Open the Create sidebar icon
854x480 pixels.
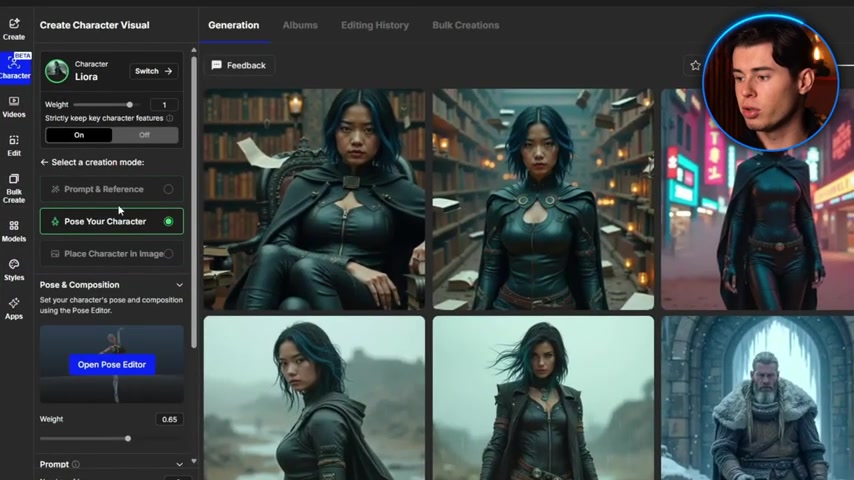14,29
